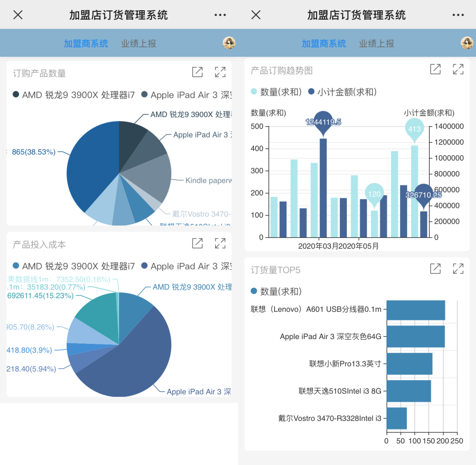476x465 pixels.
Task: Click the 413 marker in trend chart
Action: point(414,129)
